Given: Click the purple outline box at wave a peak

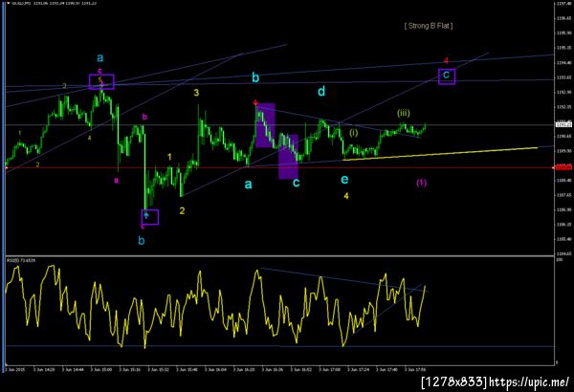Looking at the screenshot, I should pos(101,81).
